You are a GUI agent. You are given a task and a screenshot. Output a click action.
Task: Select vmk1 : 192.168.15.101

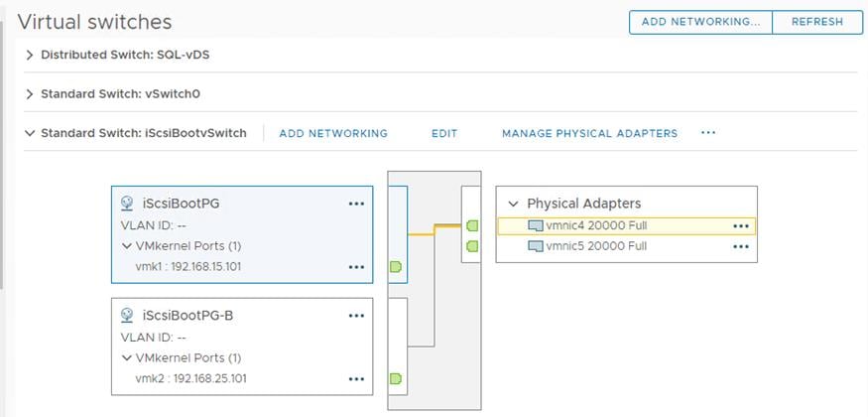pyautogui.click(x=188, y=267)
